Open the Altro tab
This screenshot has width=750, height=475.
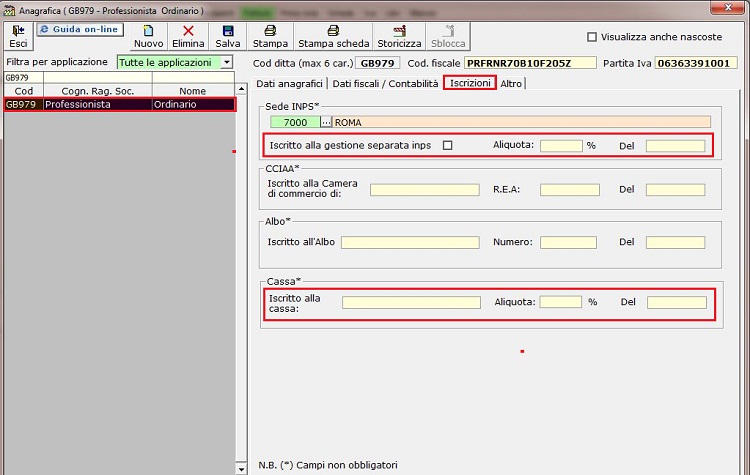pyautogui.click(x=511, y=84)
